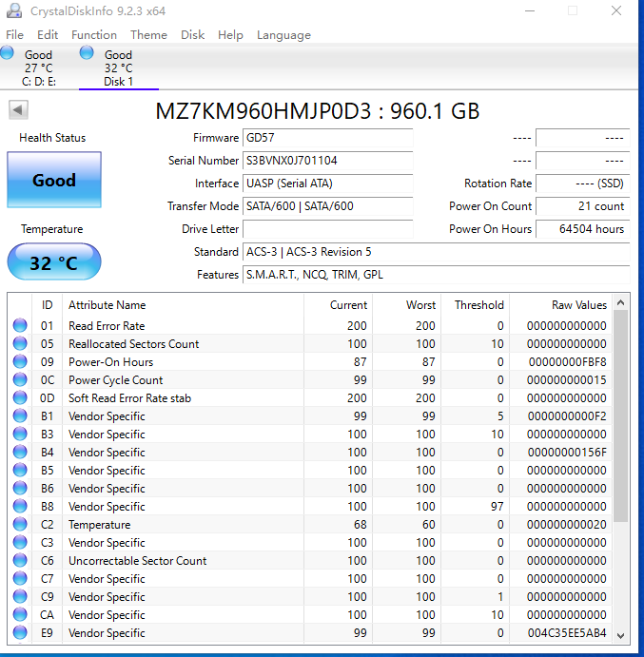Screen dimensions: 644x657
Task: Click the Worst column header
Action: [x=407, y=305]
